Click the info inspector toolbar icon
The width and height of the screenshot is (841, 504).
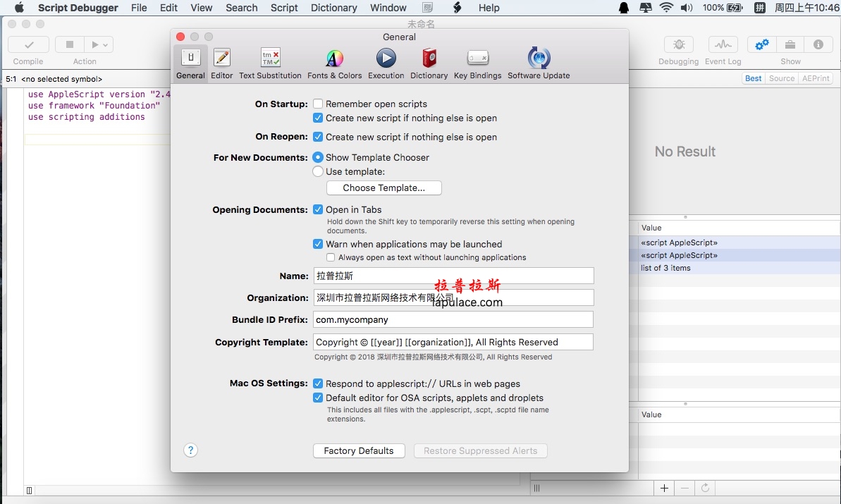pyautogui.click(x=818, y=44)
